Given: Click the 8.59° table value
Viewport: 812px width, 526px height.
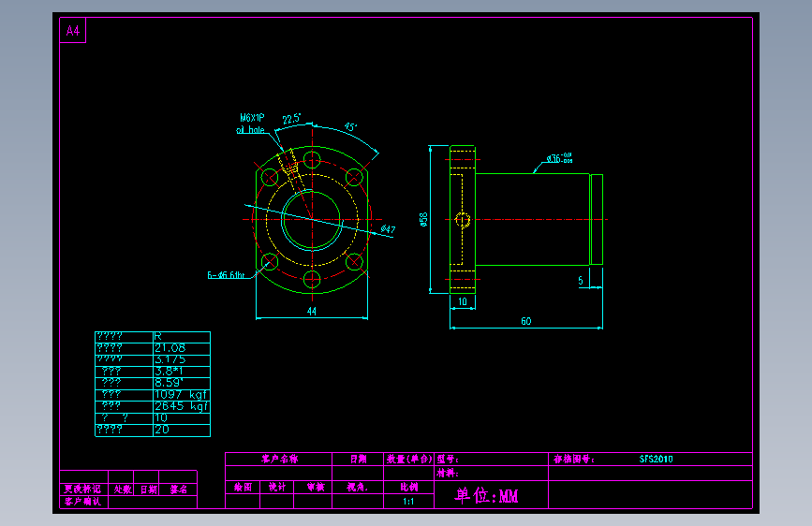Looking at the screenshot, I should click(169, 383).
